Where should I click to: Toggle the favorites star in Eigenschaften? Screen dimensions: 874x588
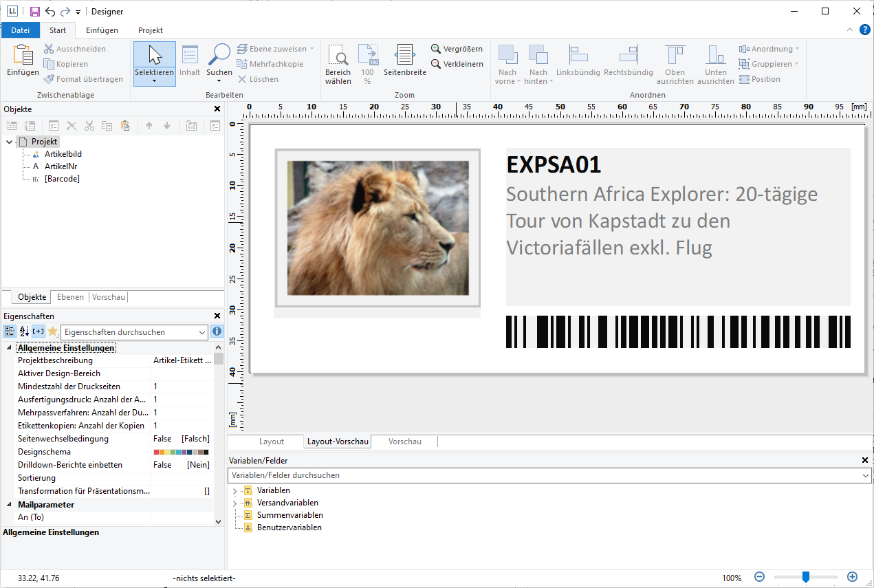[52, 331]
